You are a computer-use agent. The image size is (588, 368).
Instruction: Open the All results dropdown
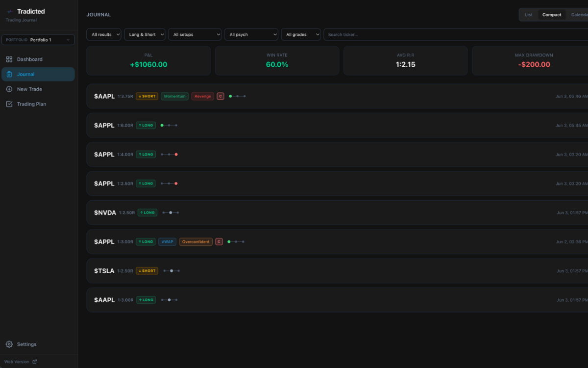104,34
